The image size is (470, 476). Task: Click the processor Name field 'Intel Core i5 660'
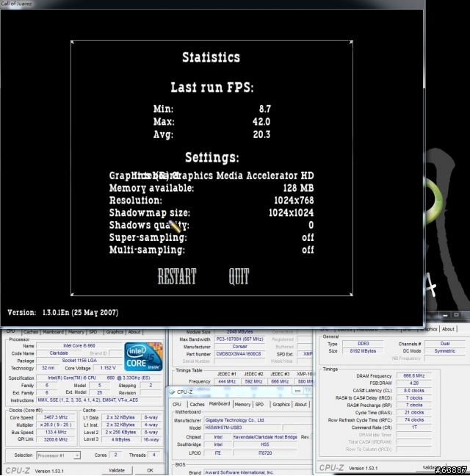pos(79,345)
